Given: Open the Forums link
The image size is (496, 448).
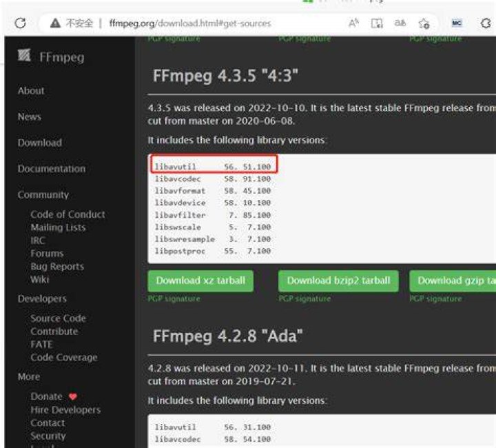Looking at the screenshot, I should pyautogui.click(x=47, y=253).
